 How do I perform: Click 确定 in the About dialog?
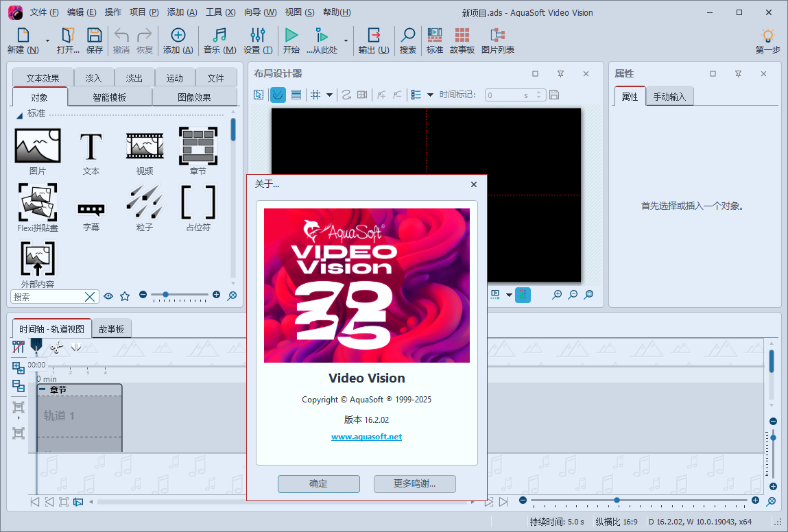tap(319, 484)
